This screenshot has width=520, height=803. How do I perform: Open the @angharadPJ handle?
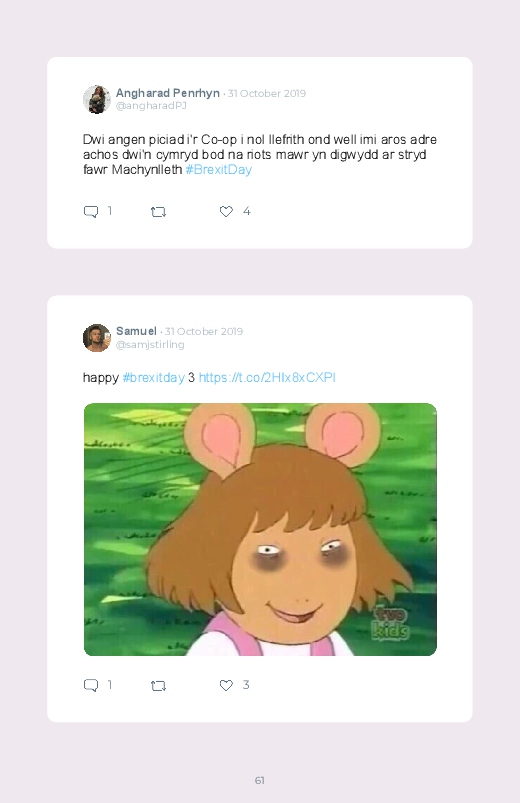coord(151,105)
